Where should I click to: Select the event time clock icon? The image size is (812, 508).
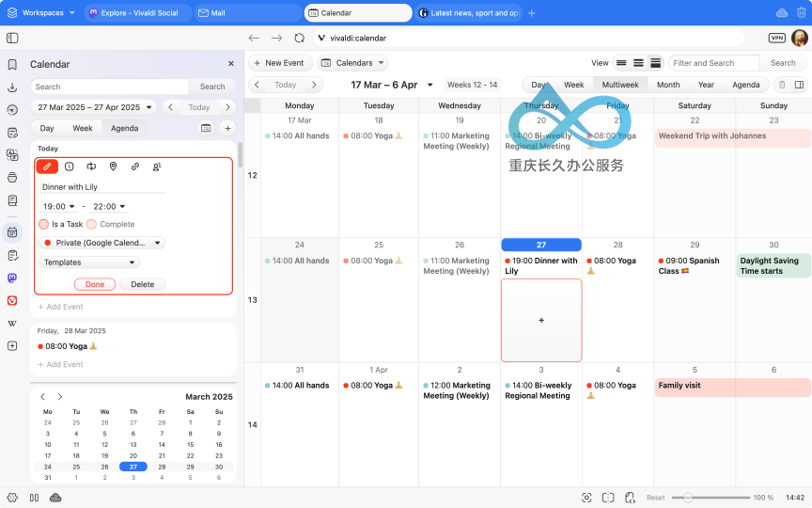(x=69, y=167)
